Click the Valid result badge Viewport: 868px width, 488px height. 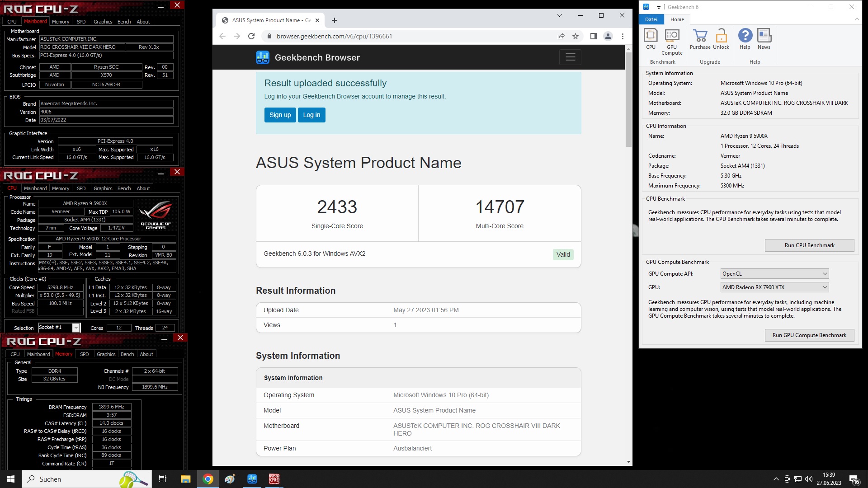[x=563, y=254]
